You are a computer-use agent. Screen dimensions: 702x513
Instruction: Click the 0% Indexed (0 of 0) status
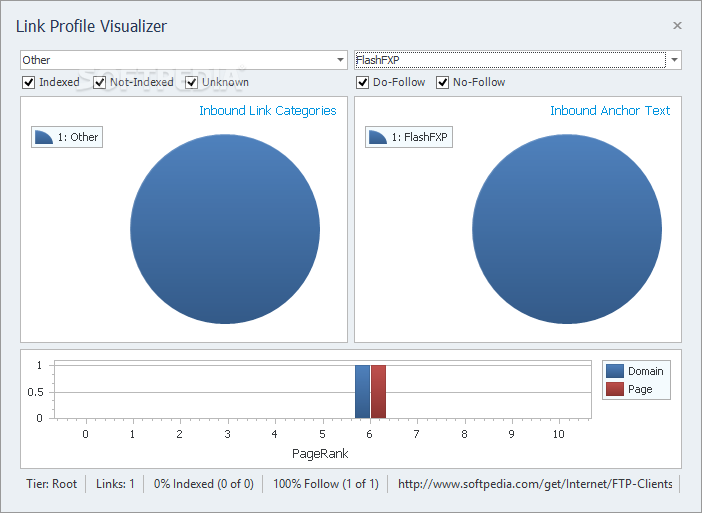pos(204,484)
